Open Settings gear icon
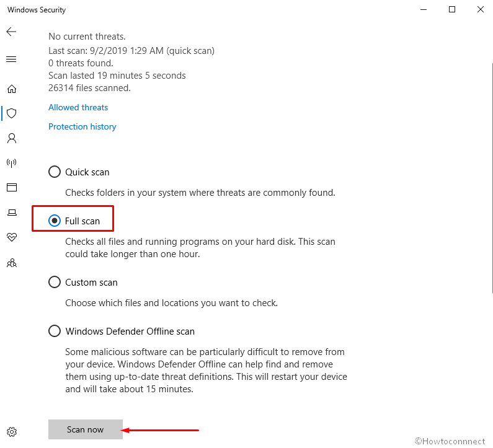This screenshot has height=448, width=493. point(12,432)
